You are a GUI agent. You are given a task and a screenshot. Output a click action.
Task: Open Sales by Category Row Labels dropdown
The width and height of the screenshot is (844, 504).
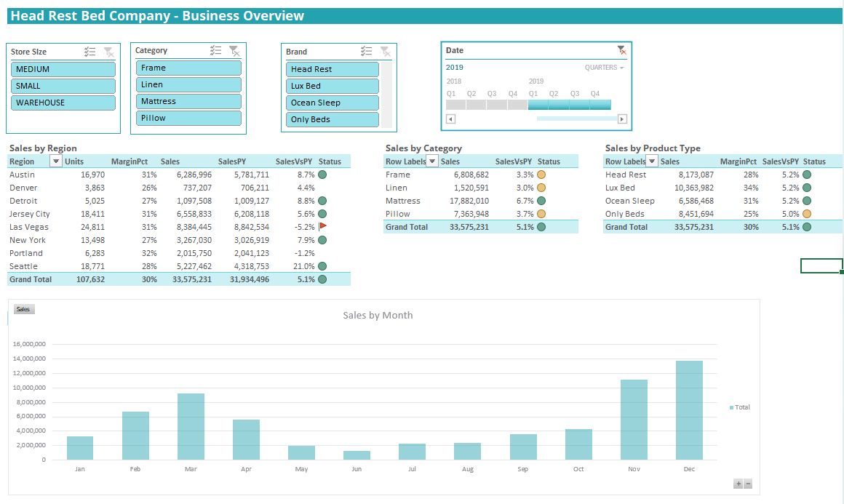coord(432,161)
